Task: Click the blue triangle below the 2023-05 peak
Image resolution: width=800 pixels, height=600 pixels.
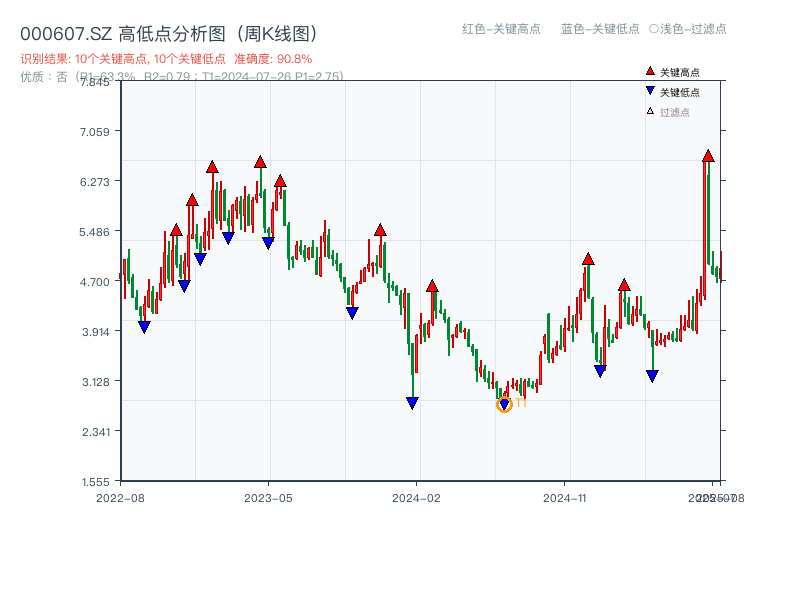Action: point(266,240)
